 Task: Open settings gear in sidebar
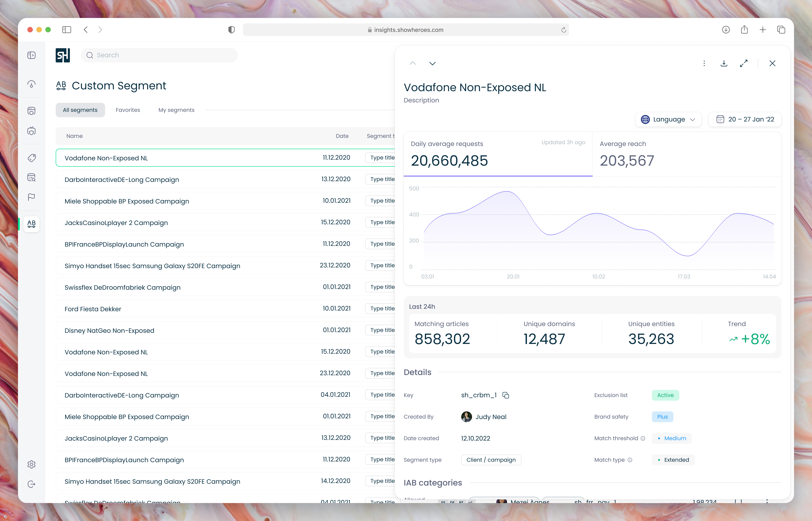pyautogui.click(x=31, y=465)
